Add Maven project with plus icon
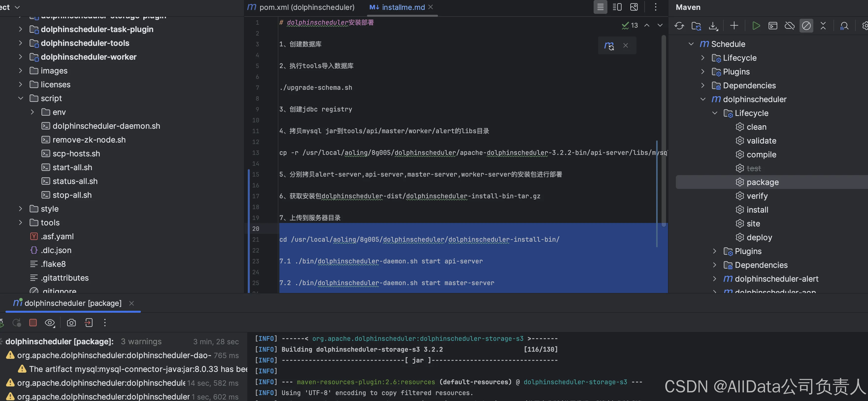 734,26
